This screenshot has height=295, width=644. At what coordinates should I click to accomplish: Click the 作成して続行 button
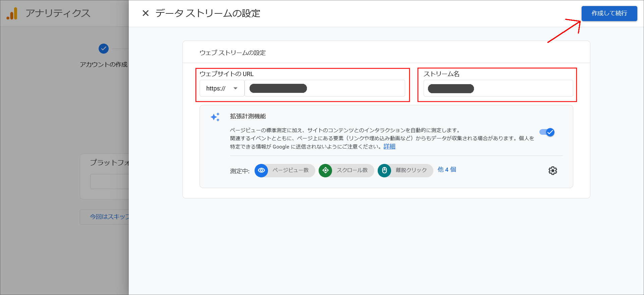609,13
